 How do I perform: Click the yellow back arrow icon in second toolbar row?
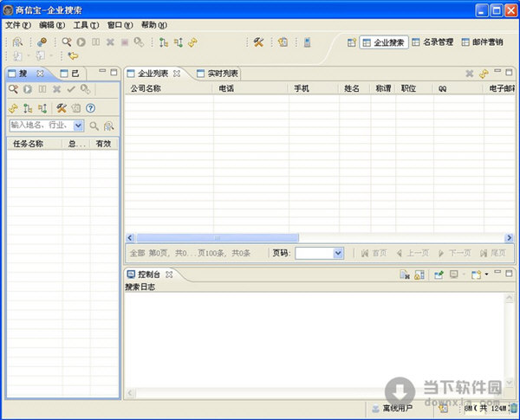tap(73, 55)
